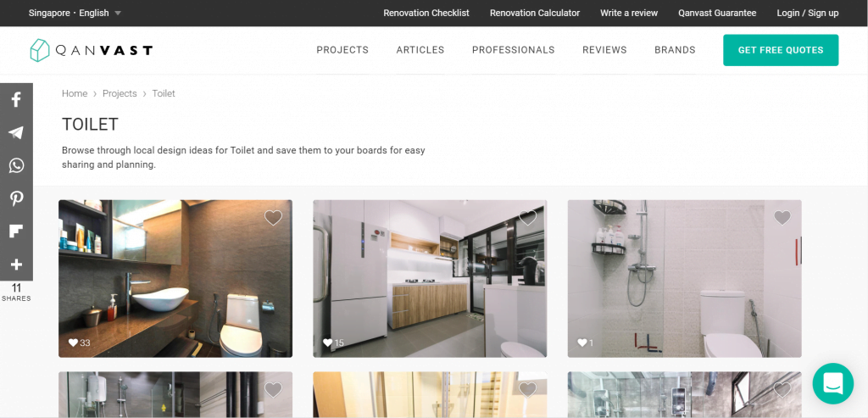Open the white shower toilet thumbnail

tap(684, 278)
